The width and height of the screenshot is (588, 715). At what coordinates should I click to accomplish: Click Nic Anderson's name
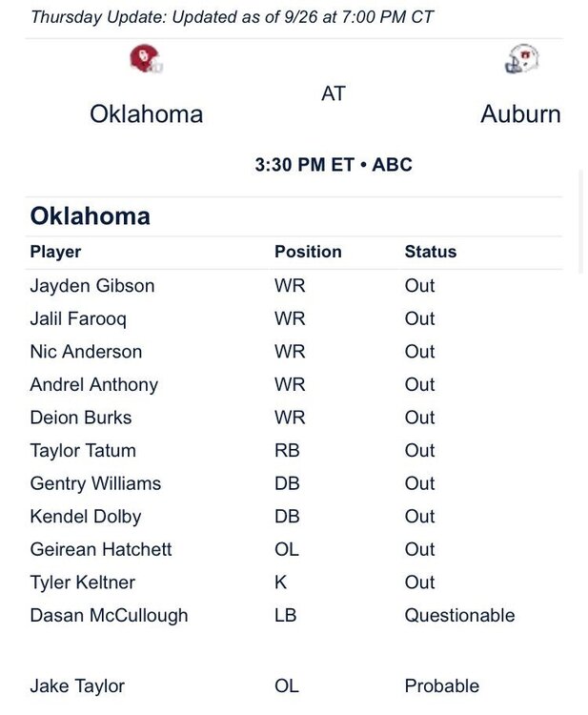tap(86, 351)
